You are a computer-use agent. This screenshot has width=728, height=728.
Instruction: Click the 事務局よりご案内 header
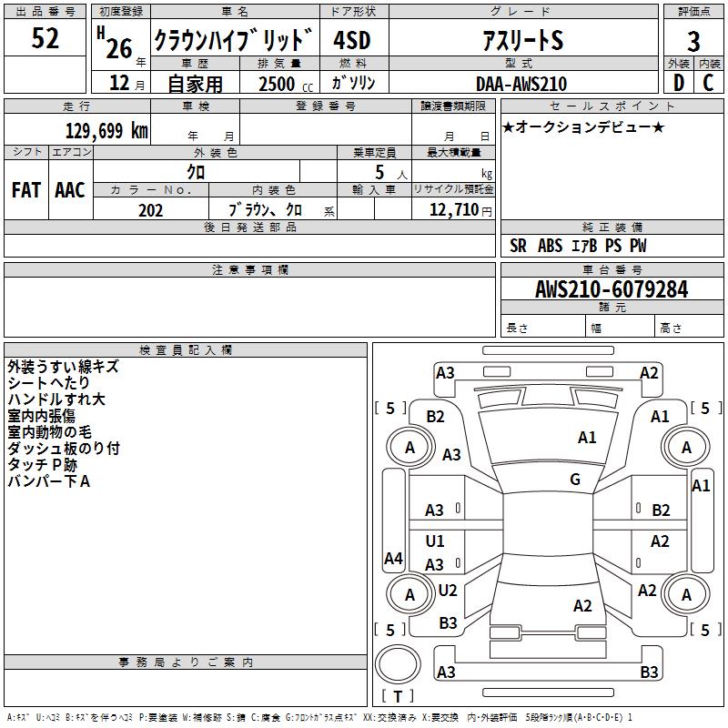186,662
